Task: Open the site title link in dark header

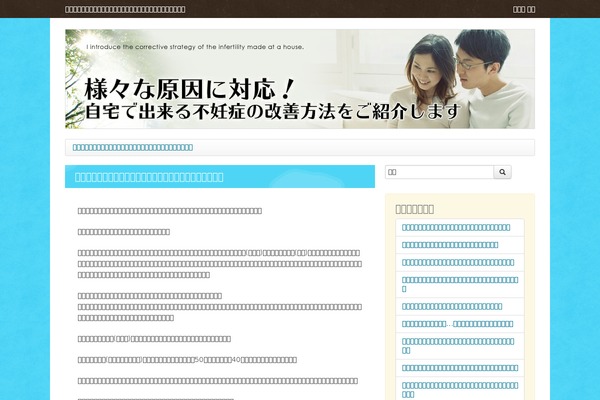Action: [125, 9]
